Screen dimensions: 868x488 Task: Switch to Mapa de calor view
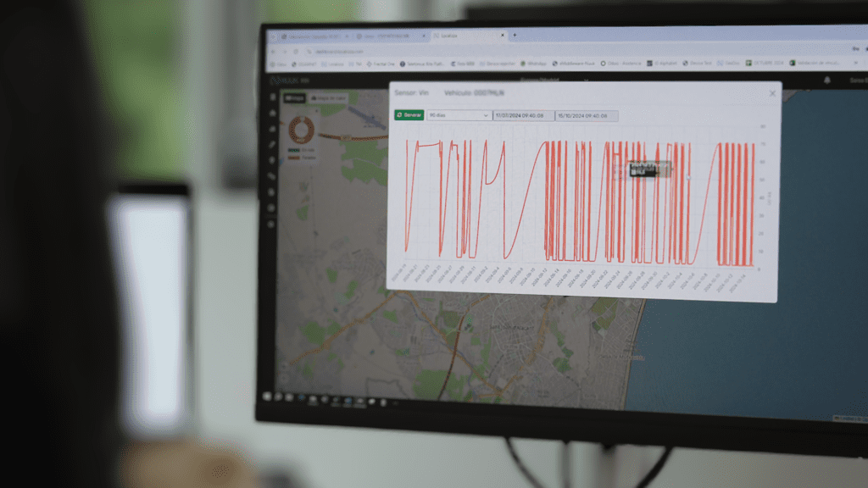click(x=330, y=98)
